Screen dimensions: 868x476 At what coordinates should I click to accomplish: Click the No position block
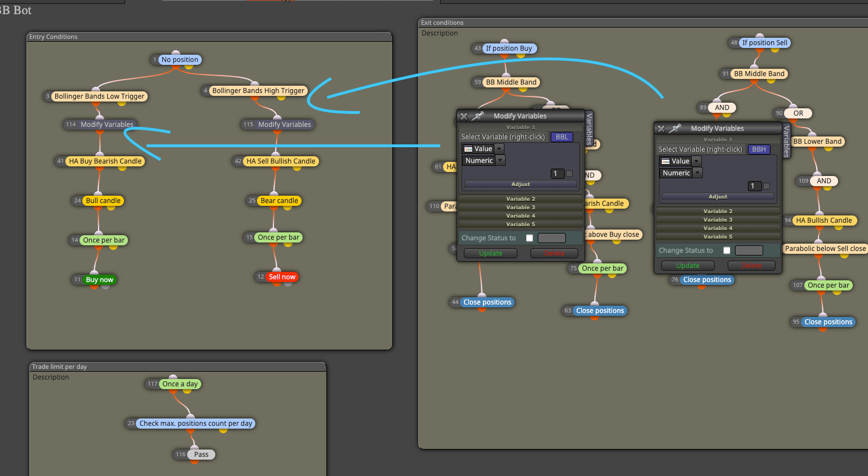[x=180, y=60]
